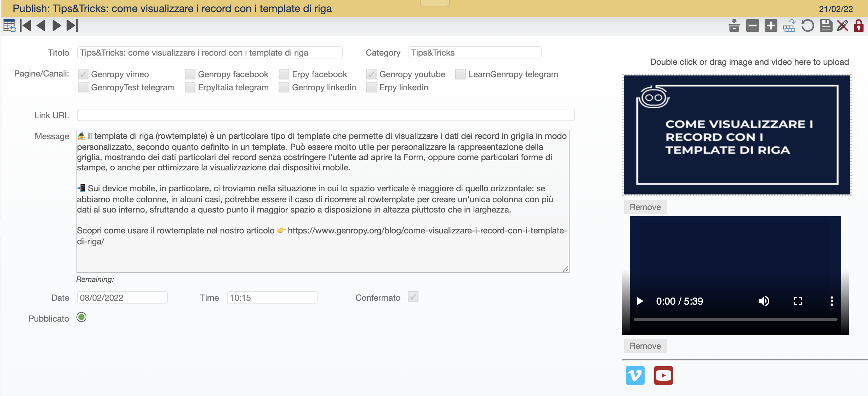Click inside the Message text area
This screenshot has width=868, height=396.
(x=323, y=201)
